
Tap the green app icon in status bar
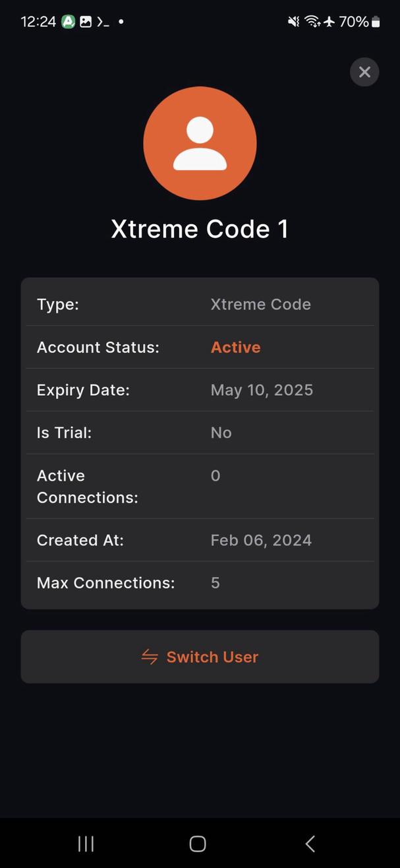[68, 21]
